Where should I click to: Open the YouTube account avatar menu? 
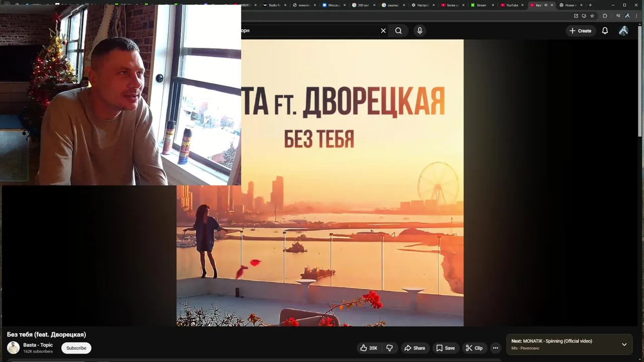coord(623,31)
